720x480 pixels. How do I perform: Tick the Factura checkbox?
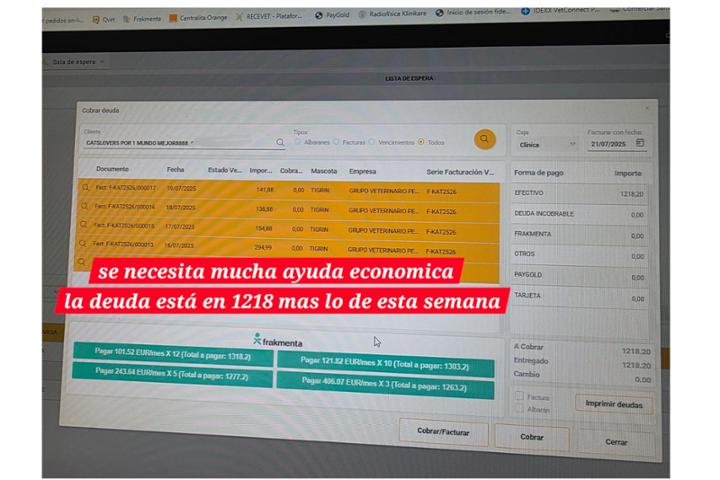click(519, 396)
